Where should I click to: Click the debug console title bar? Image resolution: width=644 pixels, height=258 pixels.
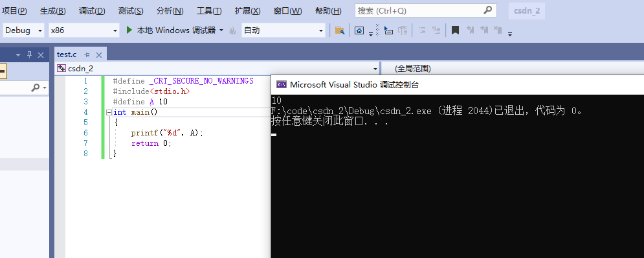(x=458, y=85)
